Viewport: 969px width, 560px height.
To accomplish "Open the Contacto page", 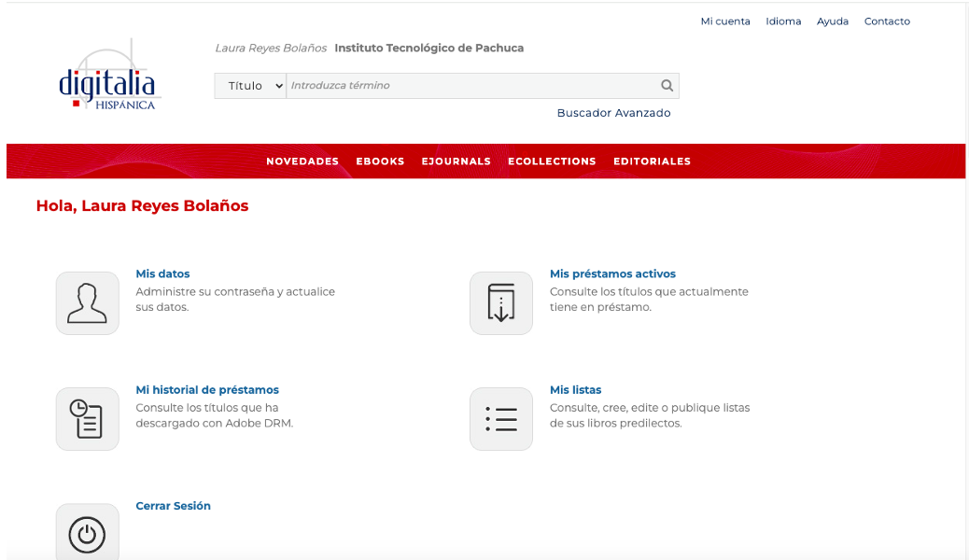I will click(887, 21).
